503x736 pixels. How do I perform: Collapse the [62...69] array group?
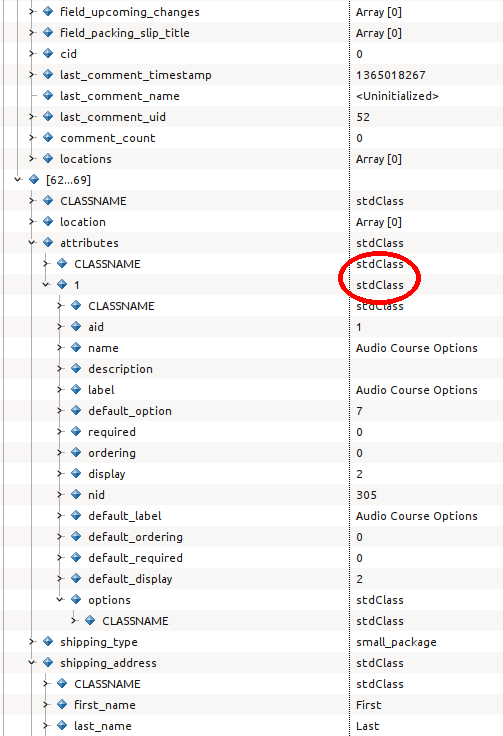tap(18, 179)
